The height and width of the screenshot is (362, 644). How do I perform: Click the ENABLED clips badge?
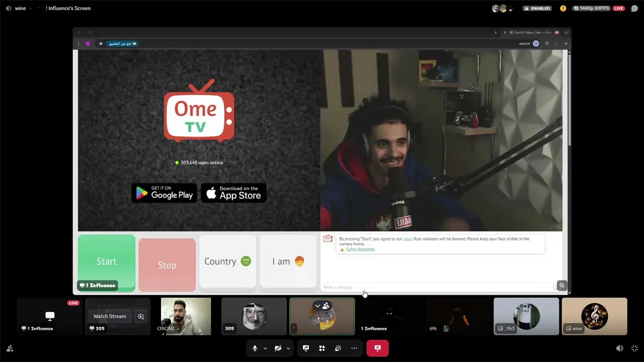point(537,8)
